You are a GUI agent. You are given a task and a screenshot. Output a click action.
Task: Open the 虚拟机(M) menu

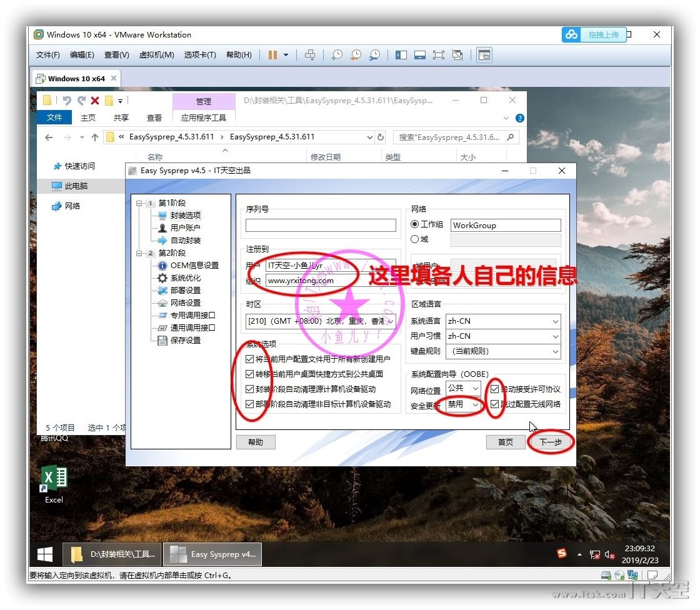pyautogui.click(x=156, y=55)
